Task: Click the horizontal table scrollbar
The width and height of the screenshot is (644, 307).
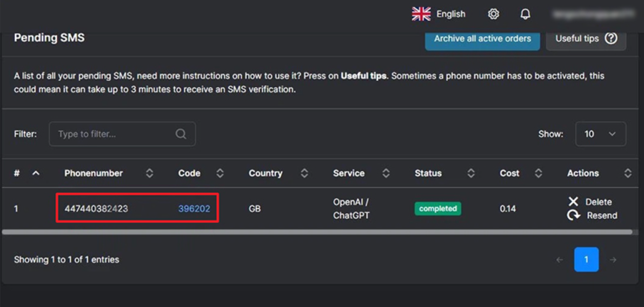Action: [x=317, y=232]
